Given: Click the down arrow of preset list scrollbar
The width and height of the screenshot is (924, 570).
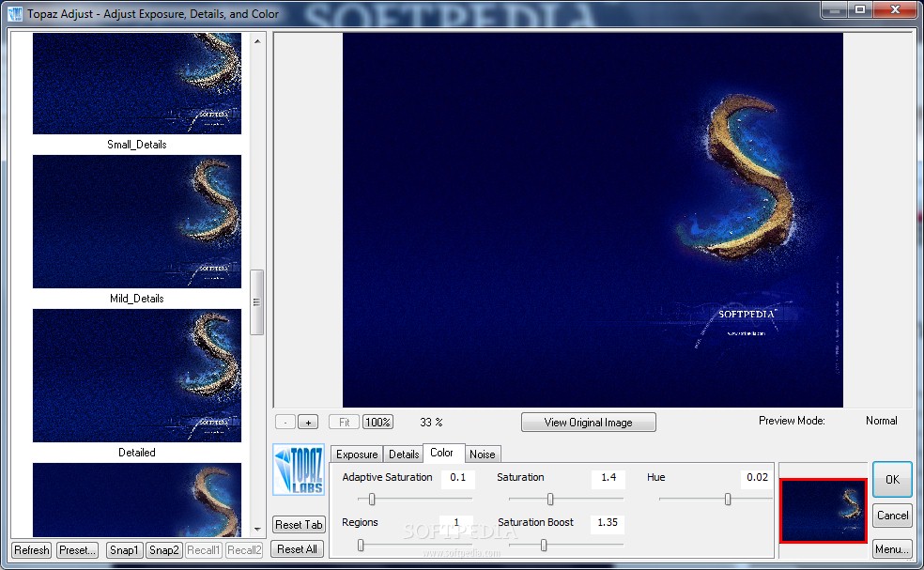Looking at the screenshot, I should [x=257, y=530].
